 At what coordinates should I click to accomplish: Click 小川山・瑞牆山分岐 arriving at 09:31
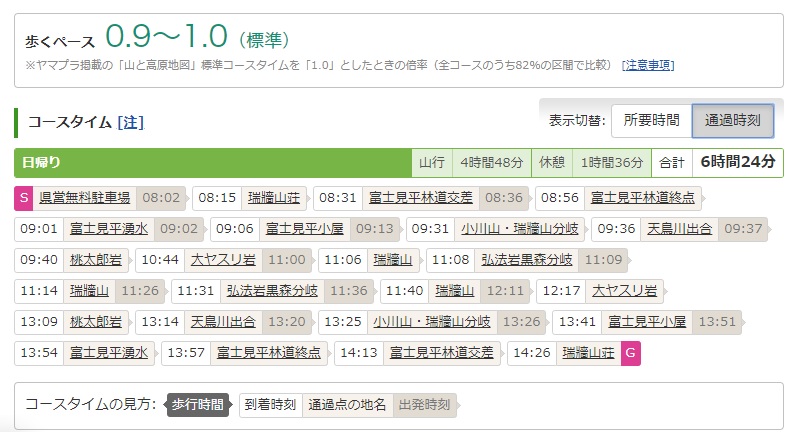(x=520, y=228)
